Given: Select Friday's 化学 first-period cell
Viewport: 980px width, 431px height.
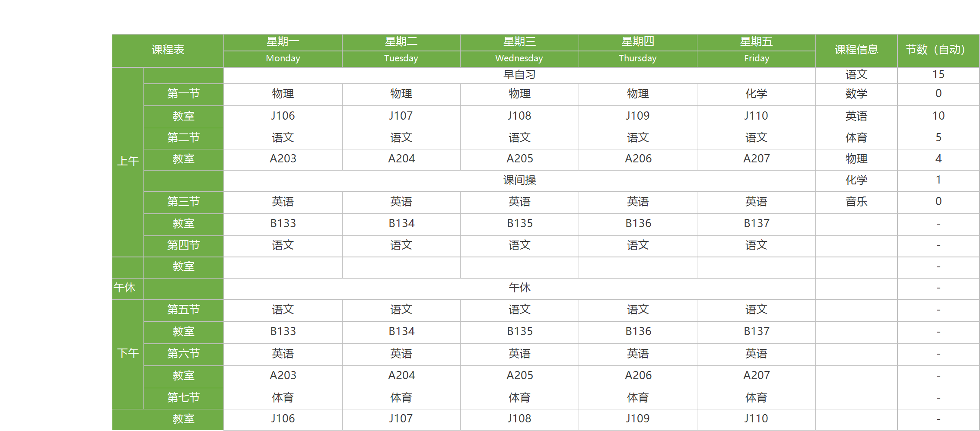Looking at the screenshot, I should pos(756,95).
